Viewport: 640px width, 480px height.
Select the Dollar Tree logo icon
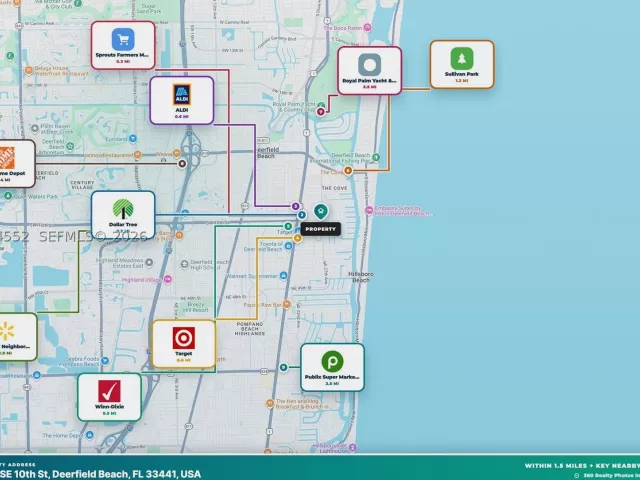[123, 209]
